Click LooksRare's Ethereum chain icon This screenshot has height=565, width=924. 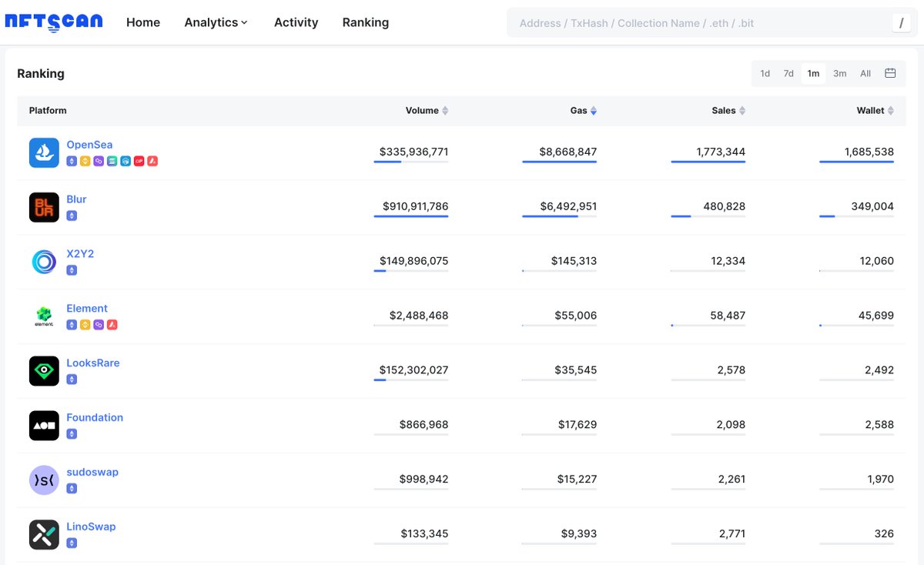72,379
